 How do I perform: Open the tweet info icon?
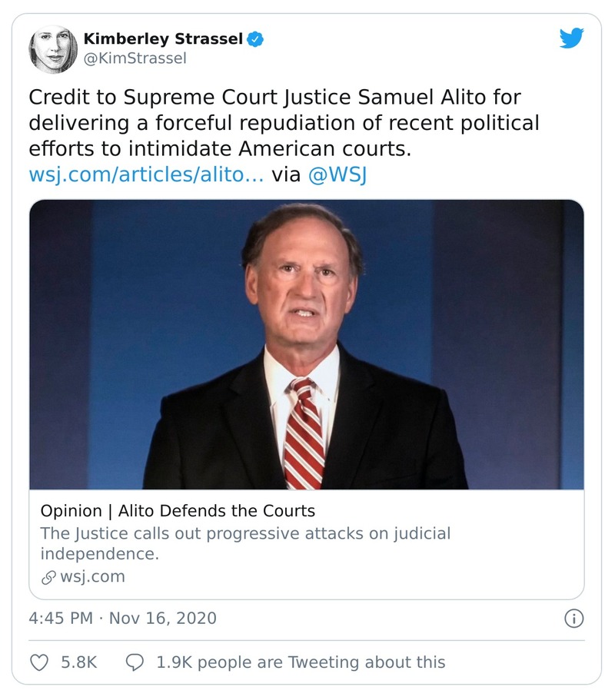pyautogui.click(x=573, y=618)
